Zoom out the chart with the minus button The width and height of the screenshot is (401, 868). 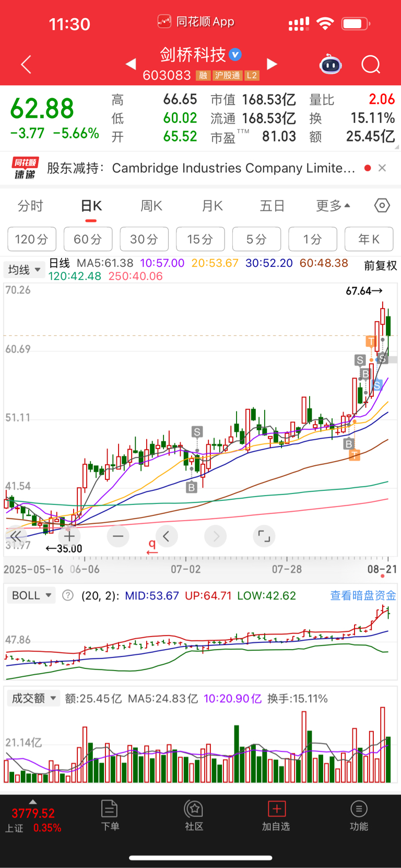(x=118, y=536)
